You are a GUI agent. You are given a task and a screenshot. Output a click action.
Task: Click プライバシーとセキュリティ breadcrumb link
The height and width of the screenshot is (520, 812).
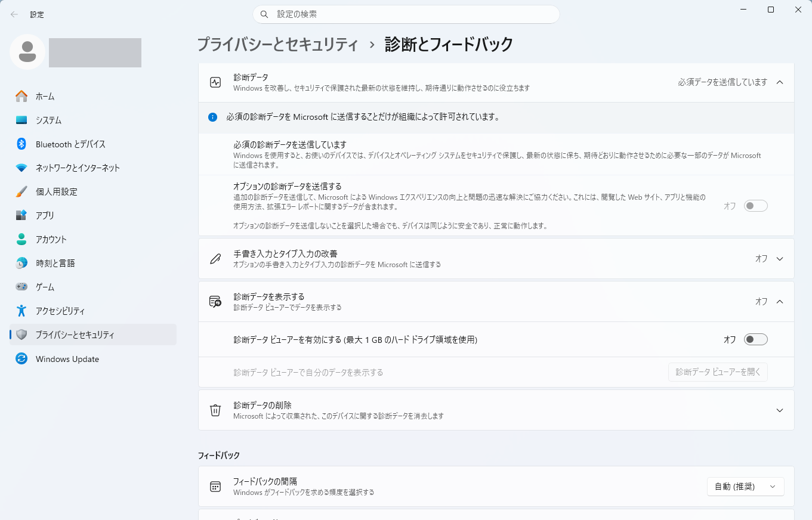277,44
